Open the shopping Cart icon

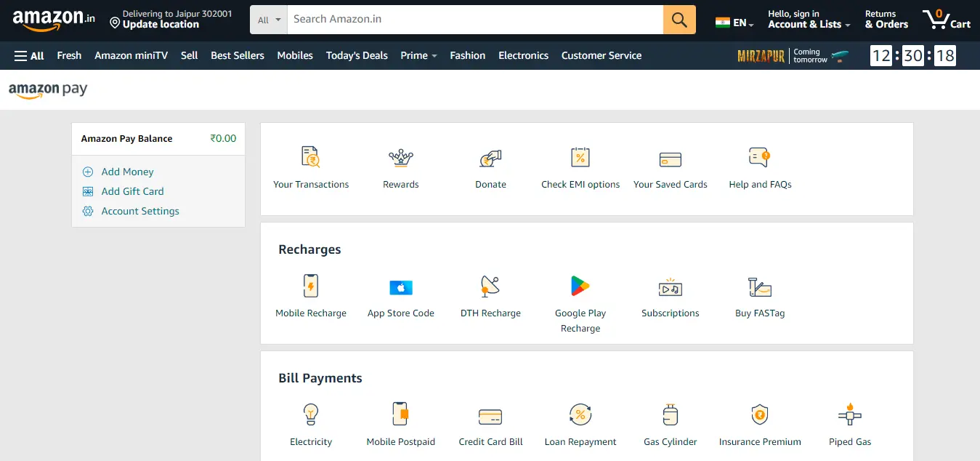tap(947, 20)
